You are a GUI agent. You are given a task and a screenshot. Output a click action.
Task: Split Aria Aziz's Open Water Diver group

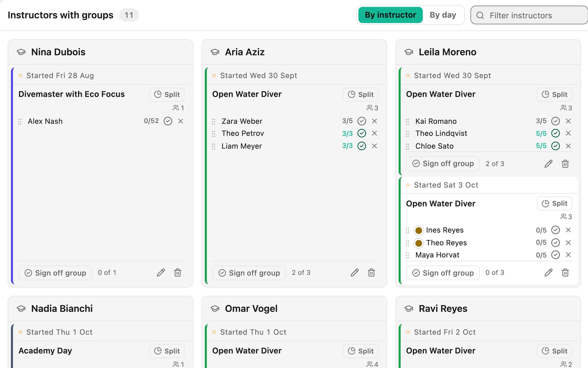pyautogui.click(x=361, y=94)
